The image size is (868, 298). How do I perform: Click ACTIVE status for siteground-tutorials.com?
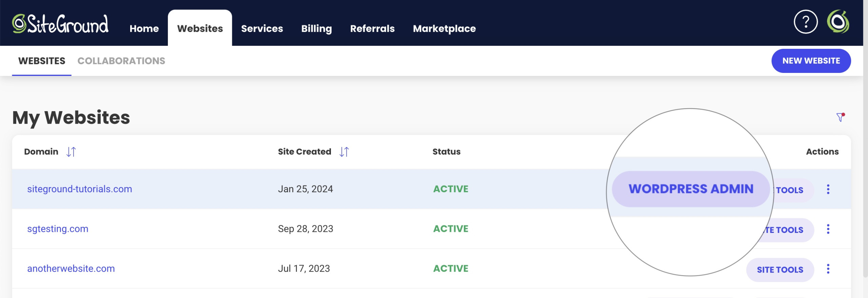coord(451,189)
